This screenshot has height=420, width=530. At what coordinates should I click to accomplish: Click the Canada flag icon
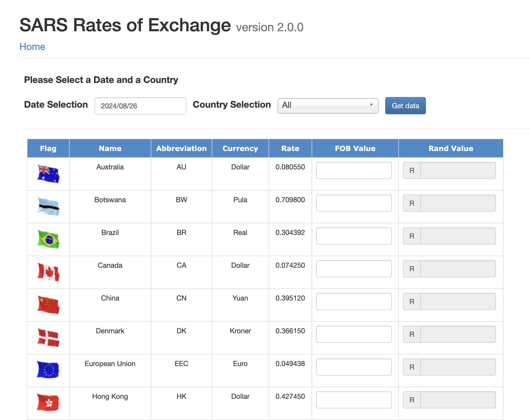pyautogui.click(x=48, y=272)
